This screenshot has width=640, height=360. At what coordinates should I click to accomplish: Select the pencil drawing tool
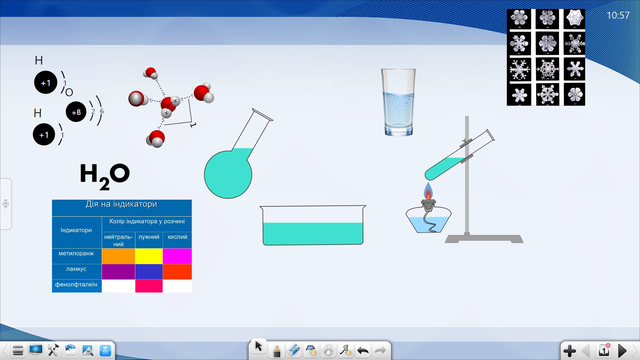coord(277,351)
